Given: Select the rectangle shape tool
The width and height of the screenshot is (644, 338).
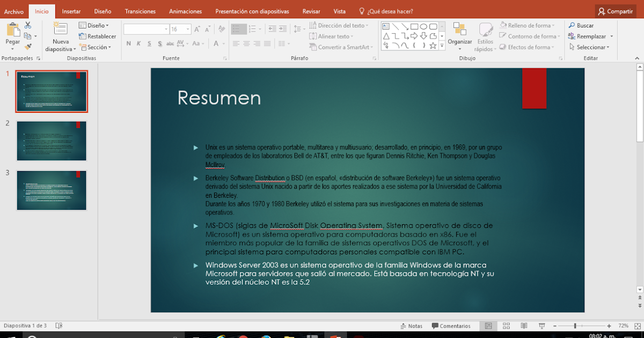Looking at the screenshot, I should [414, 27].
